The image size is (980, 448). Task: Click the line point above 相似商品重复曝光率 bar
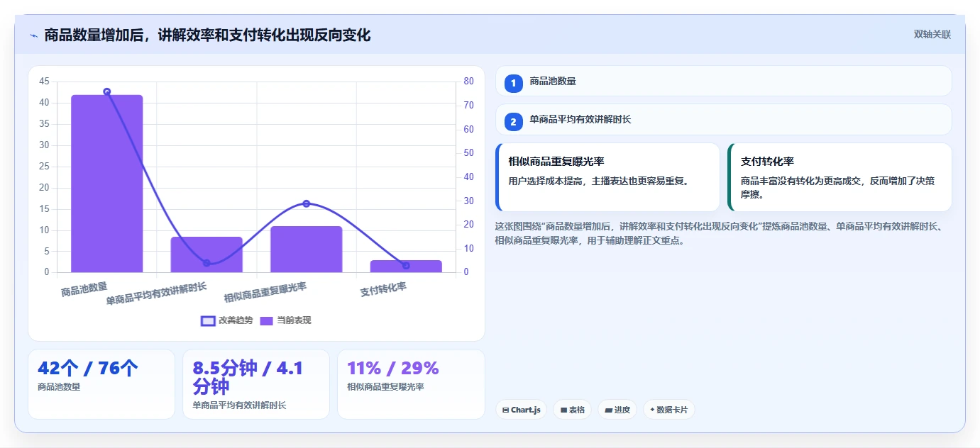point(307,203)
